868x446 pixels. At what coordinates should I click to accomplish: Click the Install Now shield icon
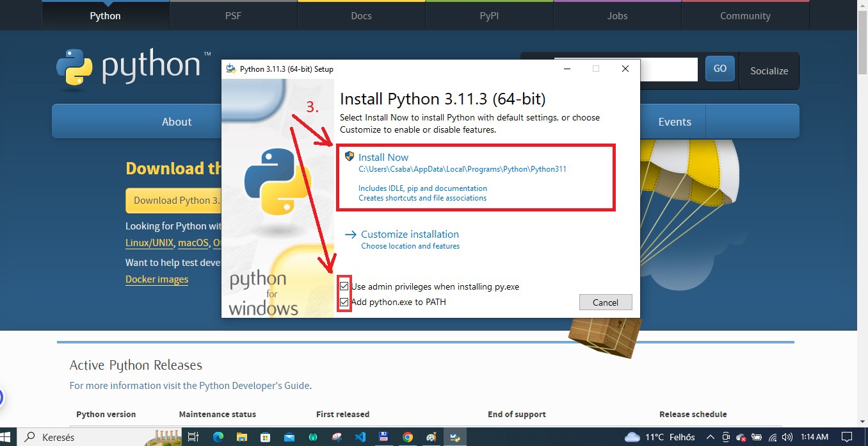[x=349, y=156]
